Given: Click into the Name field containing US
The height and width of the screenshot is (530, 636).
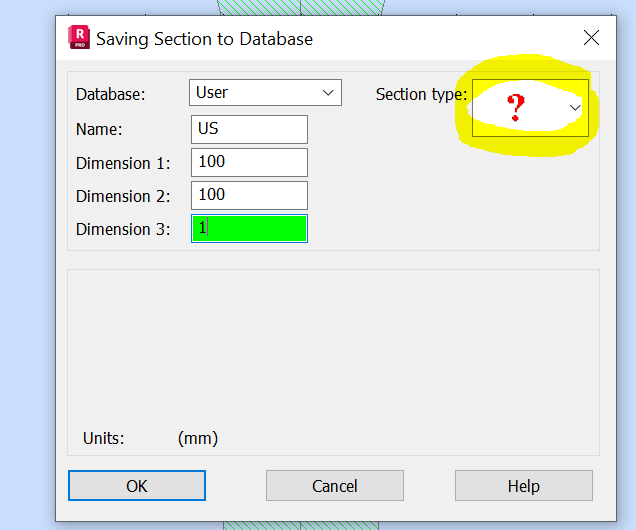Looking at the screenshot, I should point(249,129).
